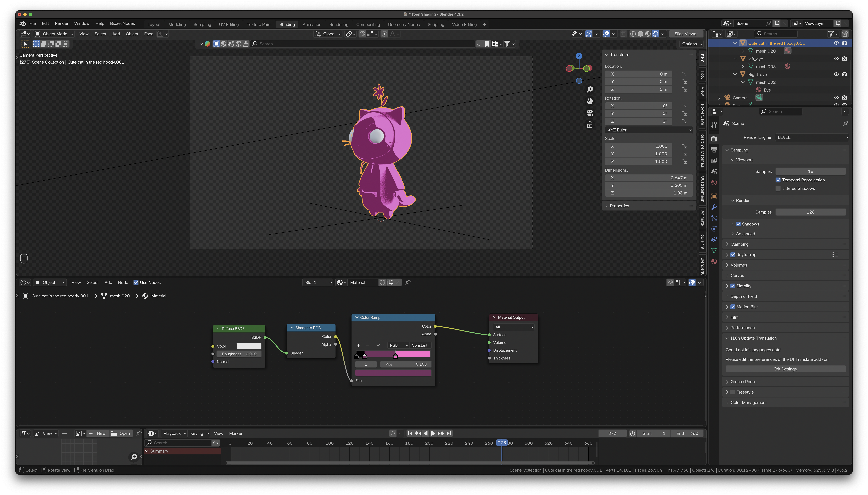Screen dimensions: 868x495
Task: Open the Modifiers wrench tab
Action: pos(714,207)
